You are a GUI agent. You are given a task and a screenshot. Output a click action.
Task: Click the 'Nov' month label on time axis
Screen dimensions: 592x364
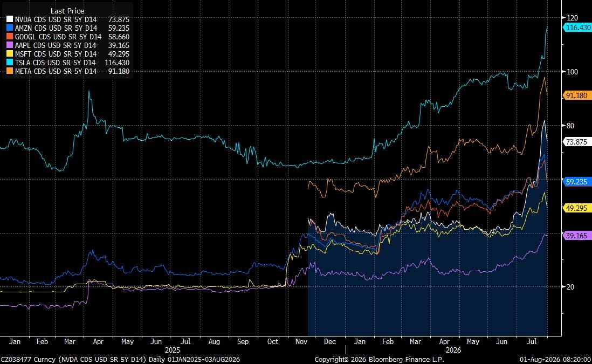pos(301,342)
